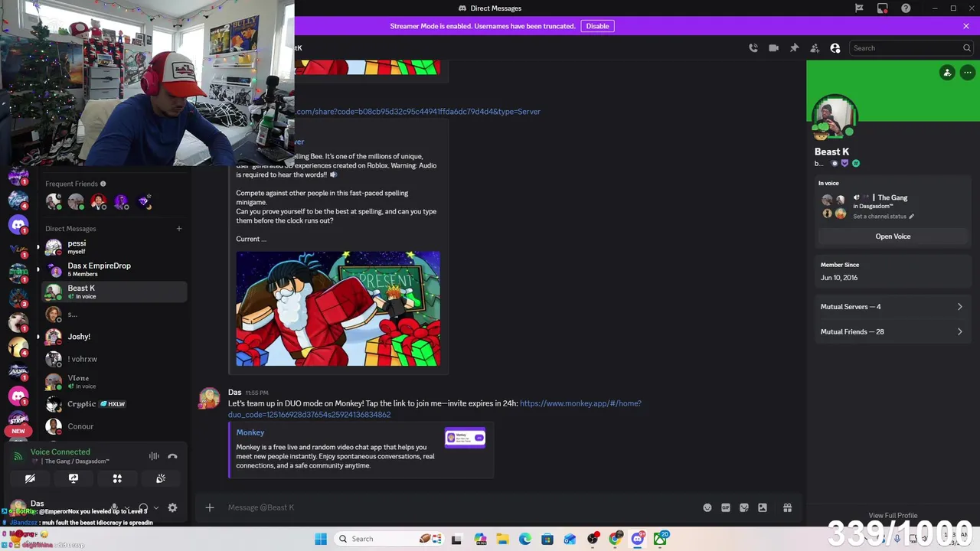Click the Message @Beast K input box
Screen dimensions: 980x551
[459, 507]
